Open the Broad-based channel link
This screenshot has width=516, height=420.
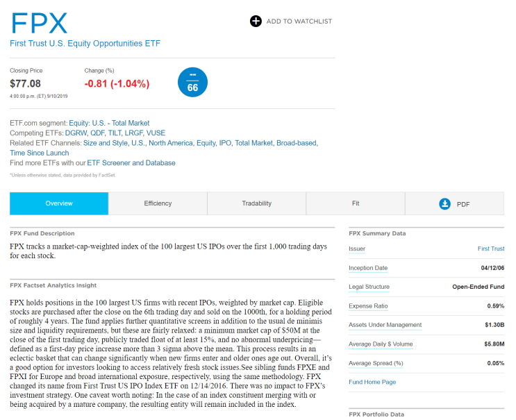[x=297, y=143]
